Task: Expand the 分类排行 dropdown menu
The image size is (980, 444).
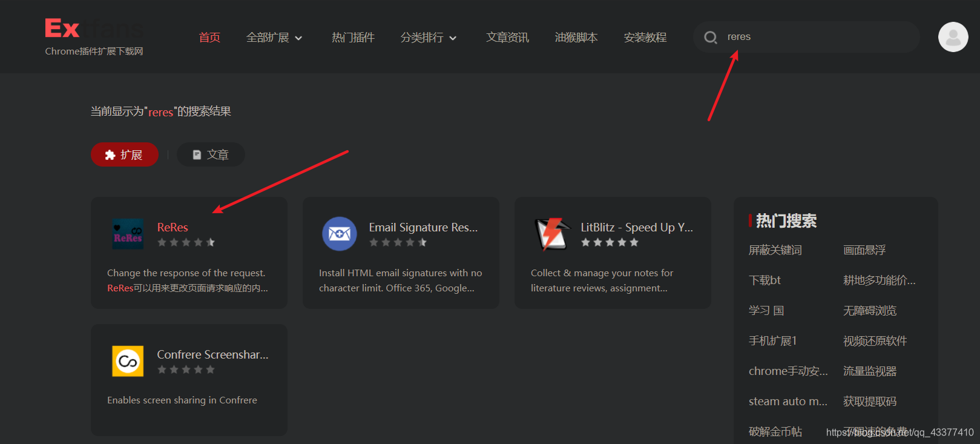Action: 429,38
